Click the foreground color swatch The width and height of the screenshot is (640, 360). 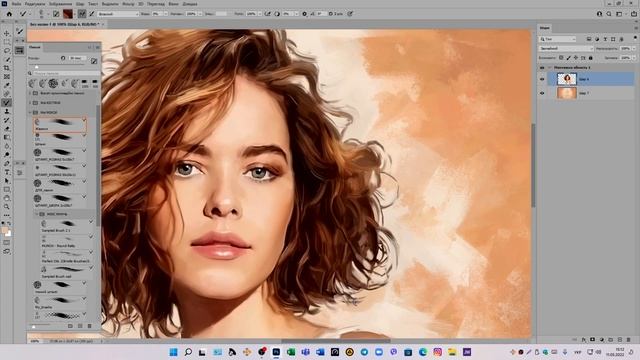[5, 231]
